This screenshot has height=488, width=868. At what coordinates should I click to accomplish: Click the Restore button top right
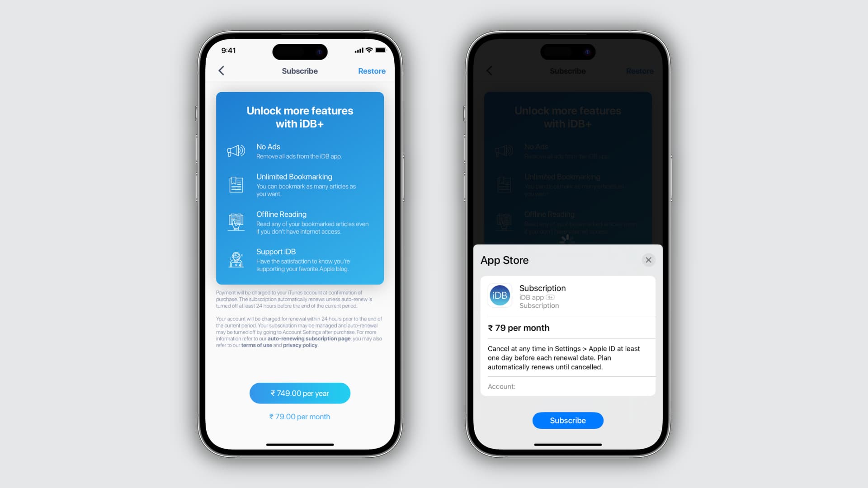372,70
